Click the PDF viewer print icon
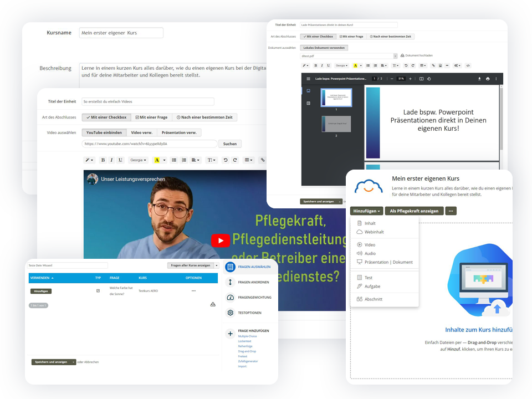The height and width of the screenshot is (399, 532). [488, 79]
